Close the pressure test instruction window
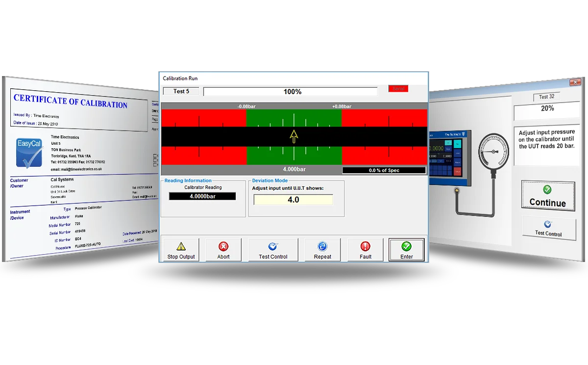588x365 pixels. click(x=575, y=82)
